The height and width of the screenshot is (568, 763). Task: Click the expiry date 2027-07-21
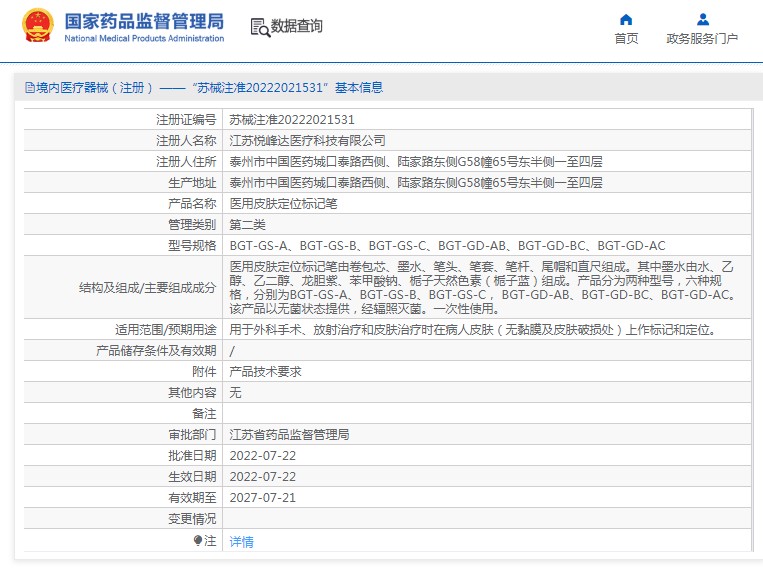[262, 498]
